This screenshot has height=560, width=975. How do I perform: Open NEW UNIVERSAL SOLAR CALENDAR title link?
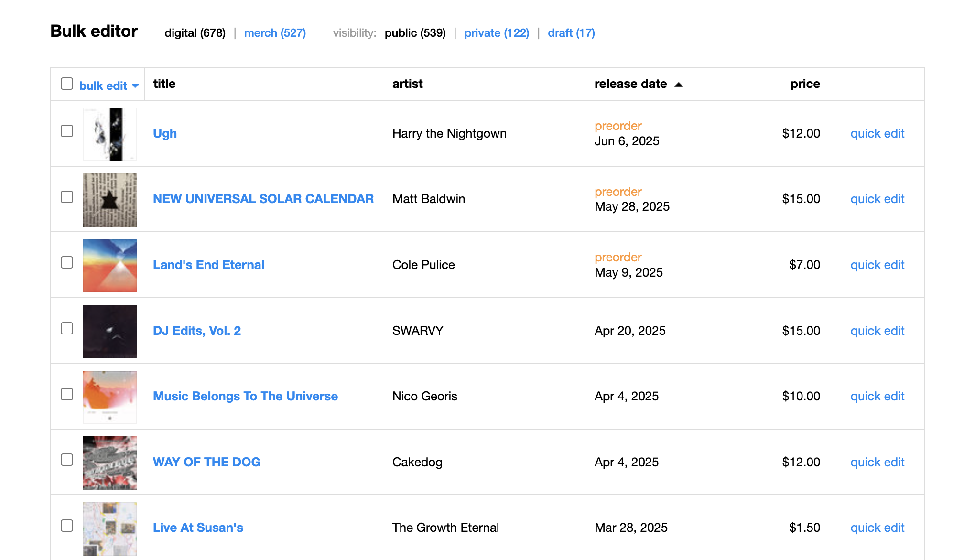click(x=263, y=199)
